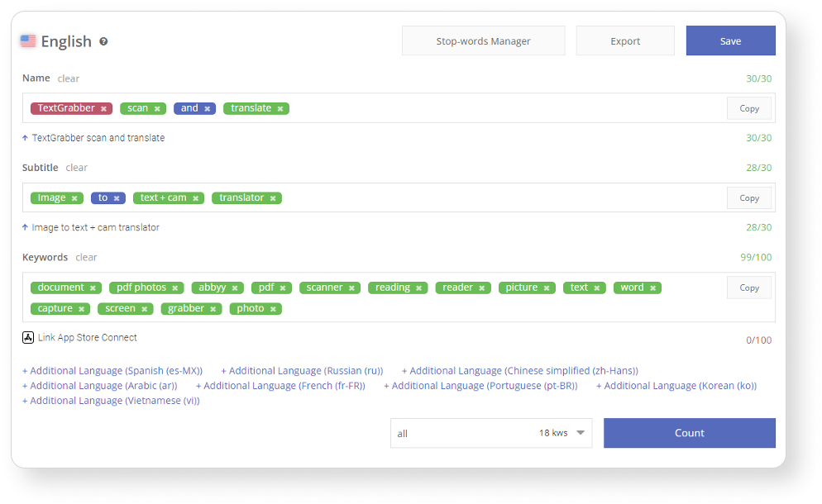Add Additional Language Russian (ru)
822x504 pixels.
pyautogui.click(x=301, y=370)
